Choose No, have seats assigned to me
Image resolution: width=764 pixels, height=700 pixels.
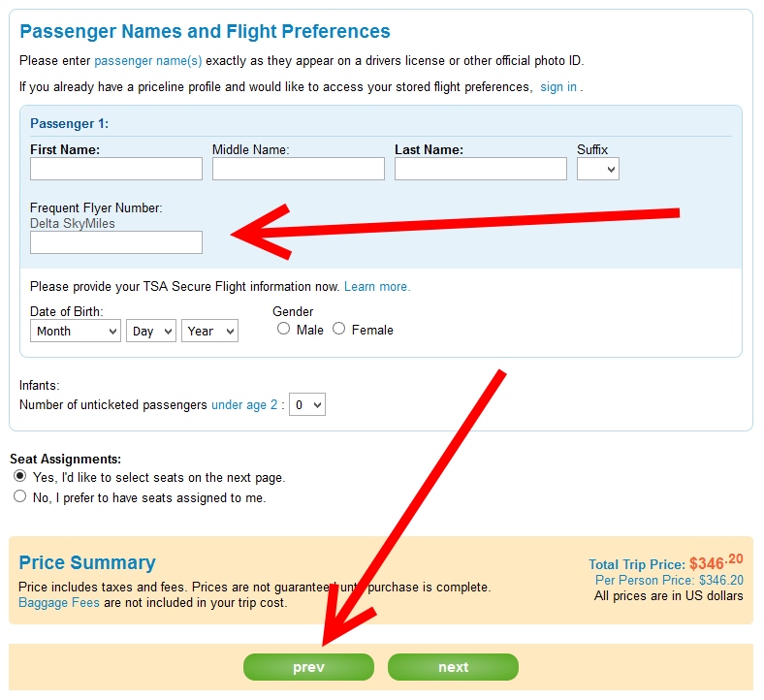coord(20,497)
